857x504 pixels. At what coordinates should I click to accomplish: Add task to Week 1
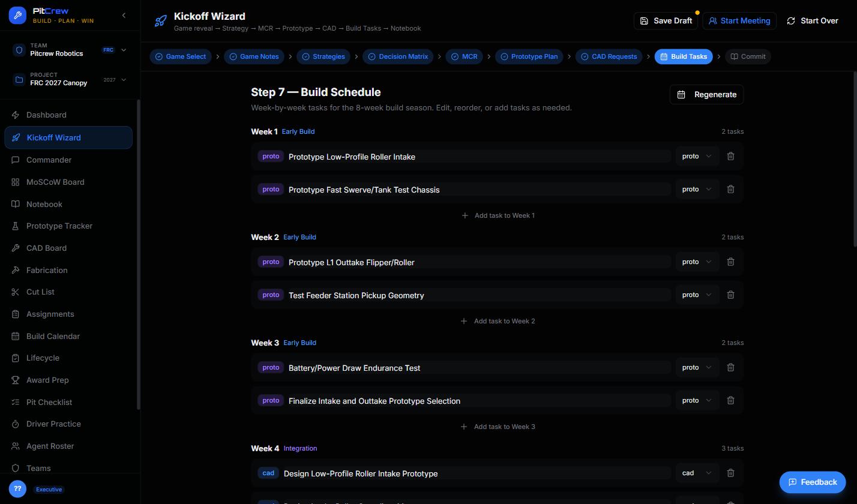pos(498,215)
